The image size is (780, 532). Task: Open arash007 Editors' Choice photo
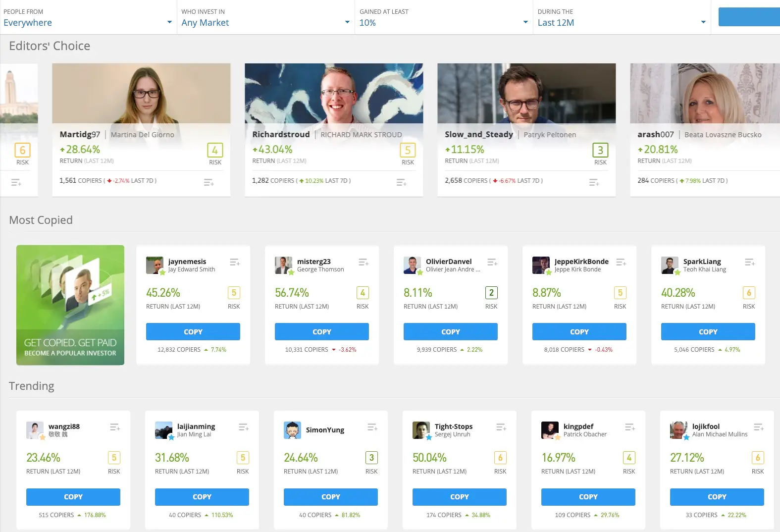(x=704, y=93)
